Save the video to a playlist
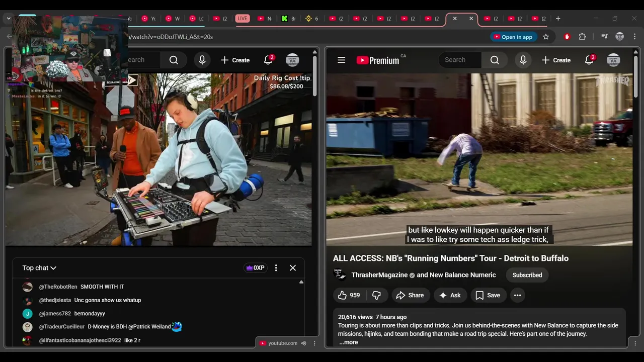This screenshot has height=362, width=644. [488, 295]
